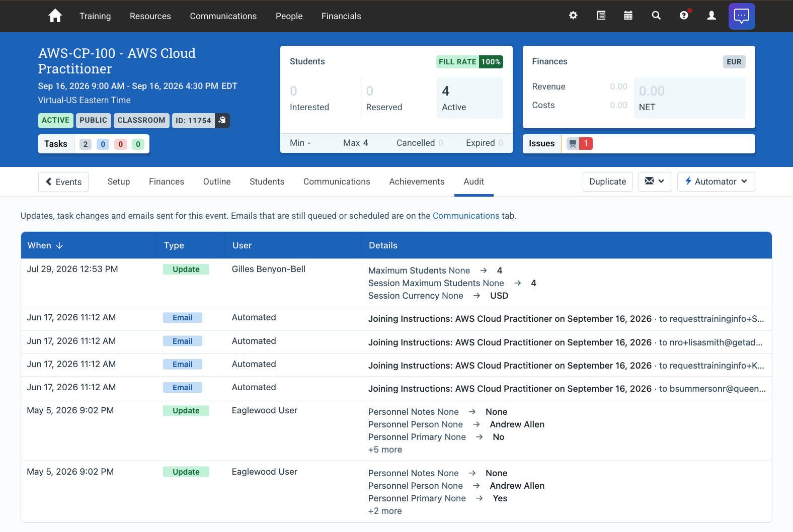Click the search magnifier icon

(656, 16)
